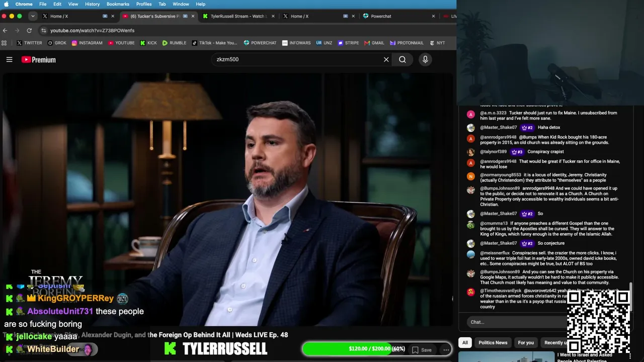Open the TWITTER bookmark
Image resolution: width=644 pixels, height=362 pixels.
tap(29, 43)
